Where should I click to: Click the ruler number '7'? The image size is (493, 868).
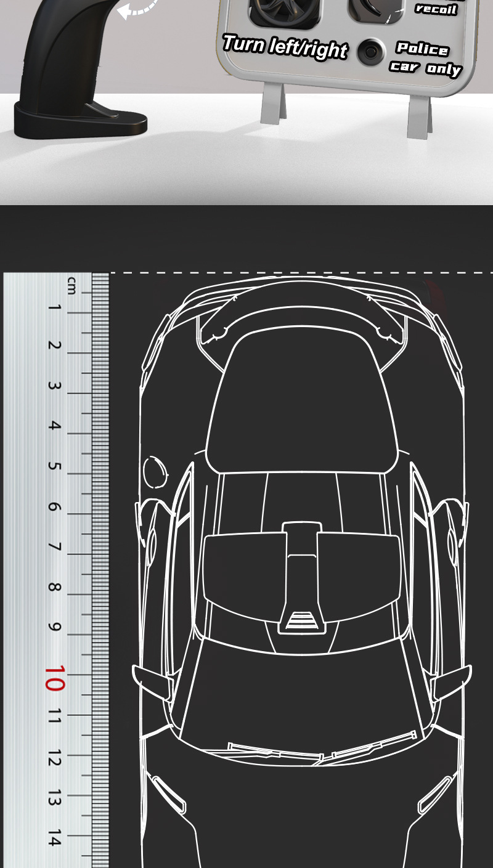point(54,547)
